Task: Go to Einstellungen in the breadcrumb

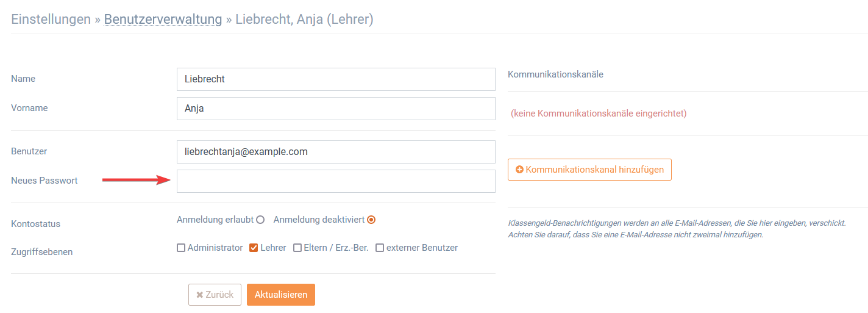Action: click(x=51, y=20)
